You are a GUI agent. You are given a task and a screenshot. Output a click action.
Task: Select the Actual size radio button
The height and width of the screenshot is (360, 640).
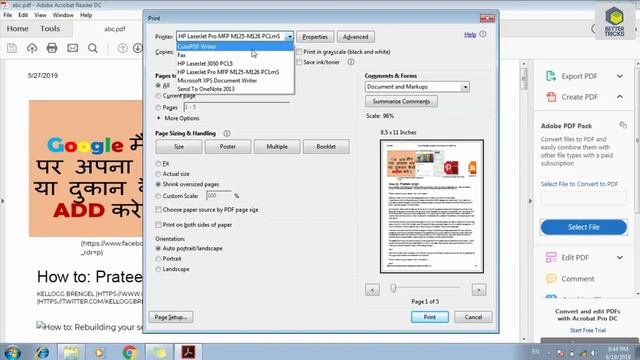(158, 174)
